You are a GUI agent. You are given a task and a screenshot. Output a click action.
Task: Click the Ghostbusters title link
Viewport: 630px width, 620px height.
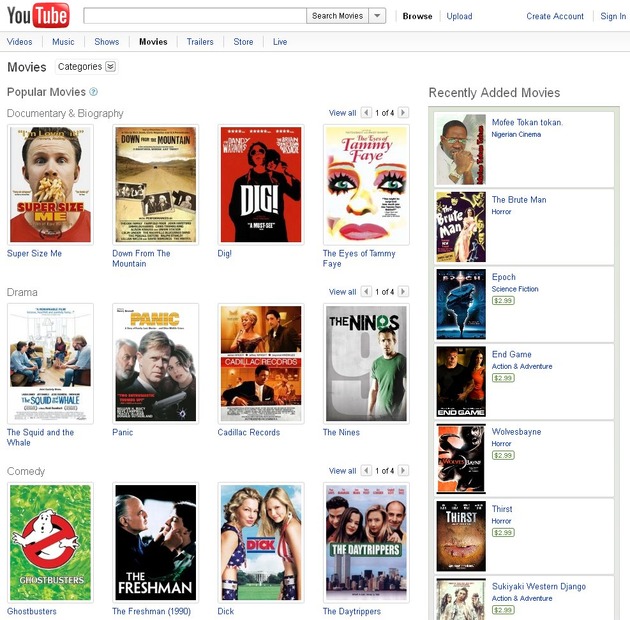coord(32,611)
